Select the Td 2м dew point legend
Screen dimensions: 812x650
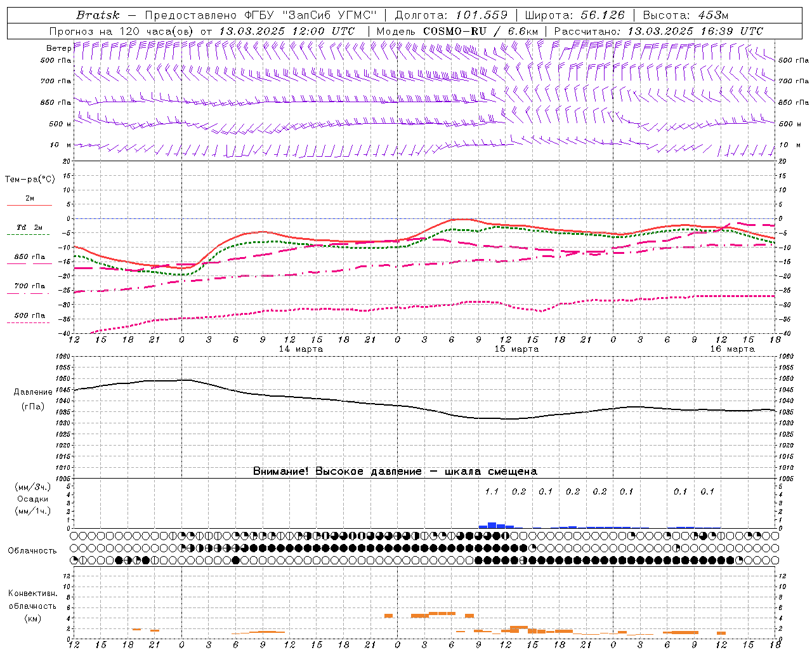click(29, 227)
